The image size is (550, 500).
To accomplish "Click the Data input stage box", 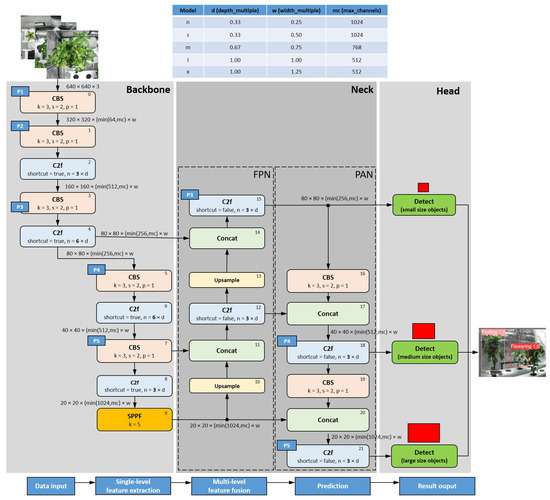I will tap(51, 486).
